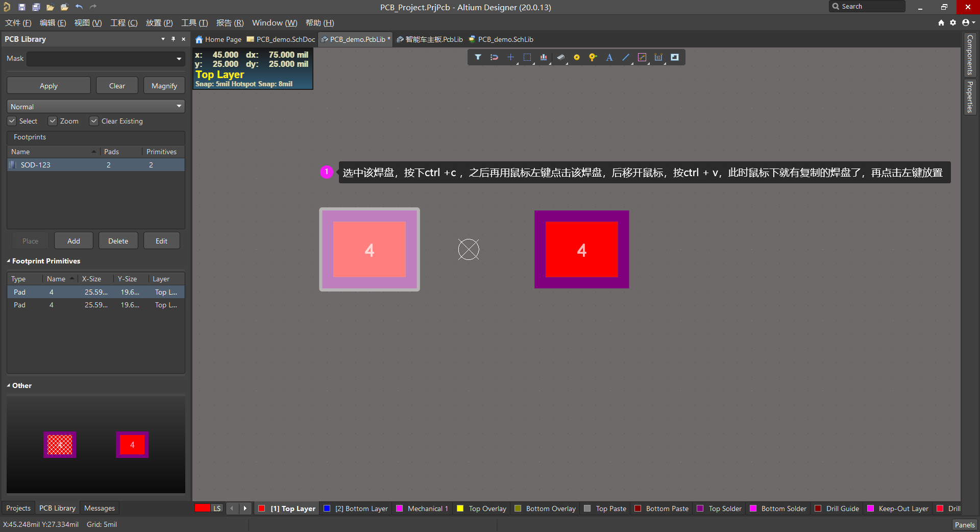This screenshot has width=980, height=532.
Task: Activate the dashed rectangle selection tool
Action: (527, 57)
